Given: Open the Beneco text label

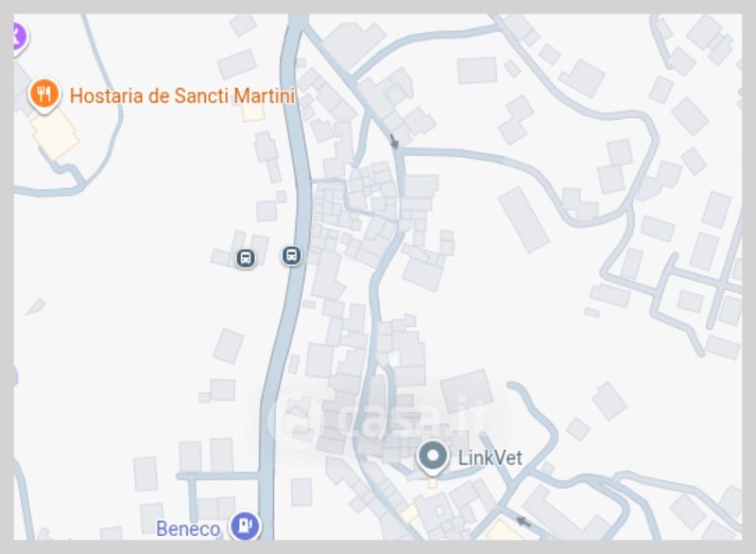Looking at the screenshot, I should 188,528.
